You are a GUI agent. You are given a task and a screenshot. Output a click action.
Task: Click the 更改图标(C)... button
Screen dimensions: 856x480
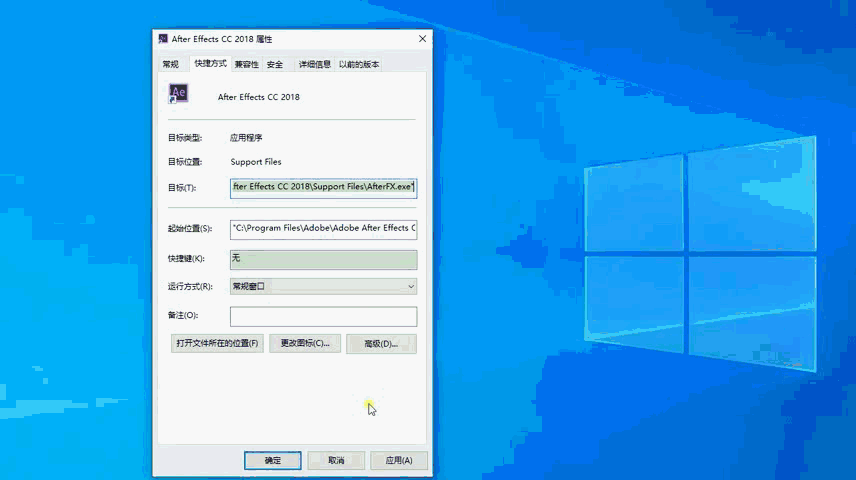click(305, 343)
